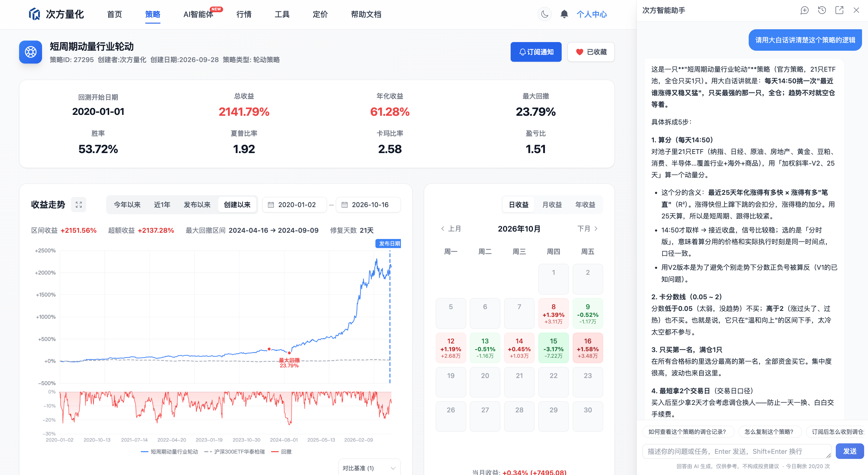Screen dimensions: 868x475
Task: Switch to 年收益 view
Action: click(x=585, y=205)
